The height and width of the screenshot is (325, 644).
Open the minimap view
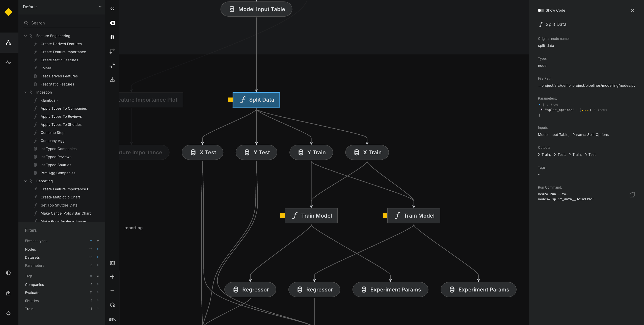[x=112, y=263]
